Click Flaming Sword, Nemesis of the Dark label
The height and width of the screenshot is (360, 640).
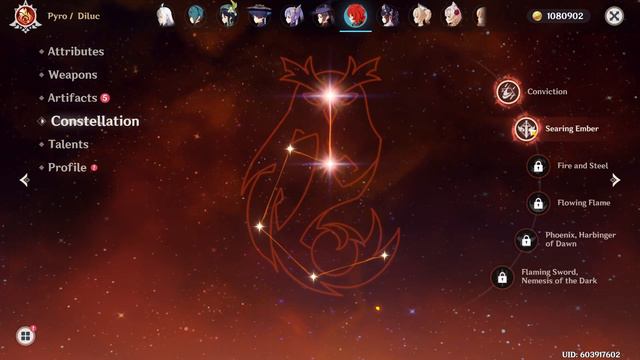click(x=559, y=276)
